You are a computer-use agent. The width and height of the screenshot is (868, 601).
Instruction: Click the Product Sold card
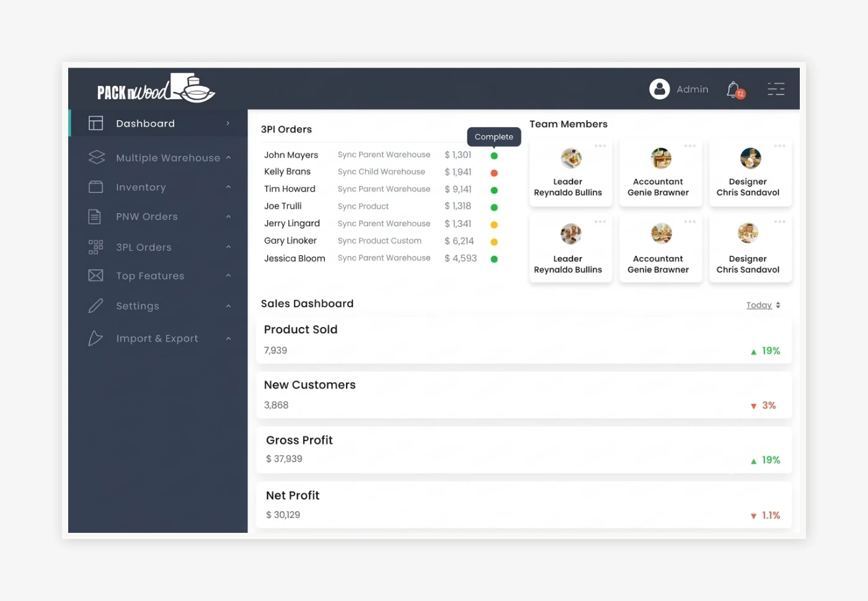[524, 340]
